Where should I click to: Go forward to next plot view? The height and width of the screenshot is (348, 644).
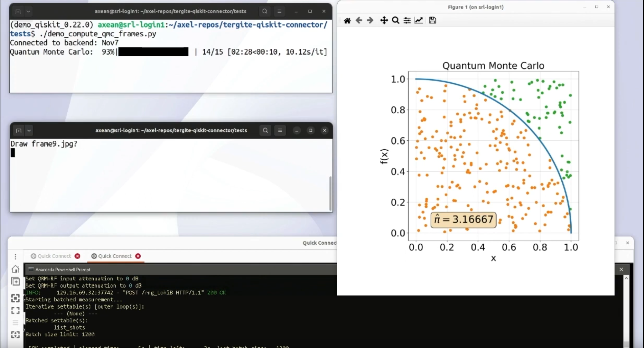[370, 21]
